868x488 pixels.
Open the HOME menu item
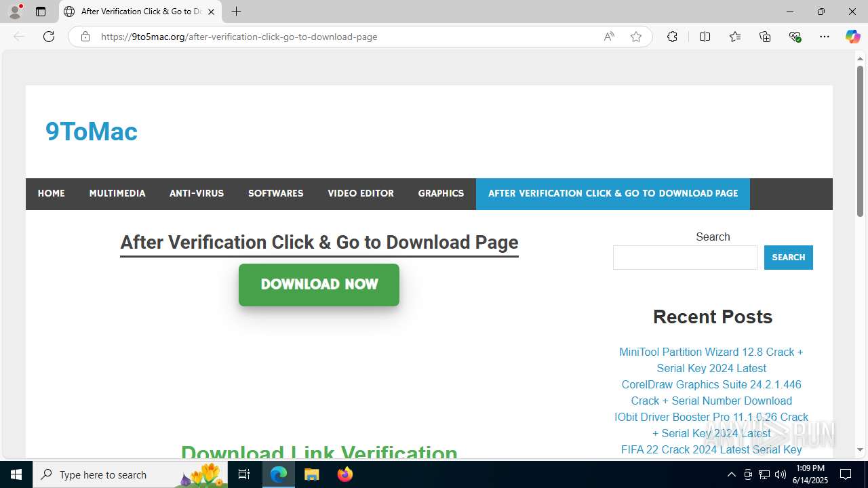click(52, 193)
